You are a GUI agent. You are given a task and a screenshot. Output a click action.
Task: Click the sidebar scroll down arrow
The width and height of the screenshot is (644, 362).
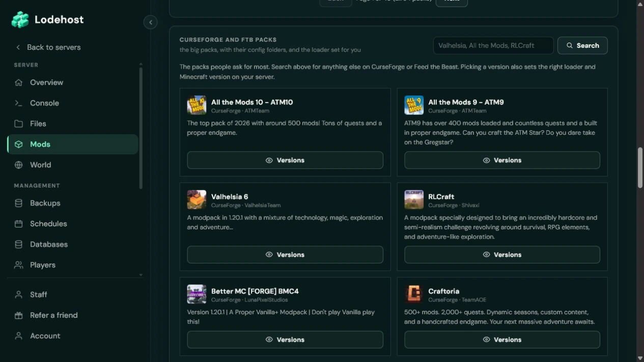point(141,275)
